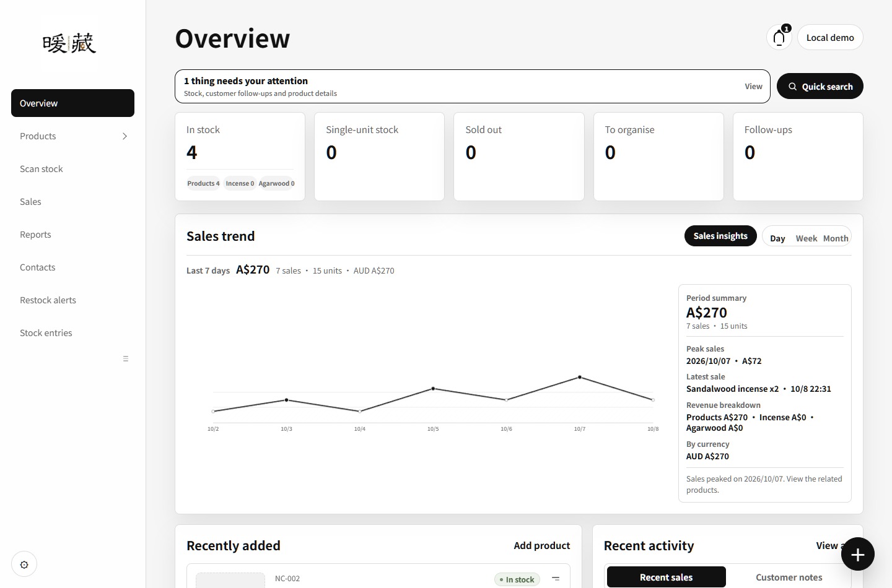
Task: Open the In stock summary card
Action: (x=240, y=156)
